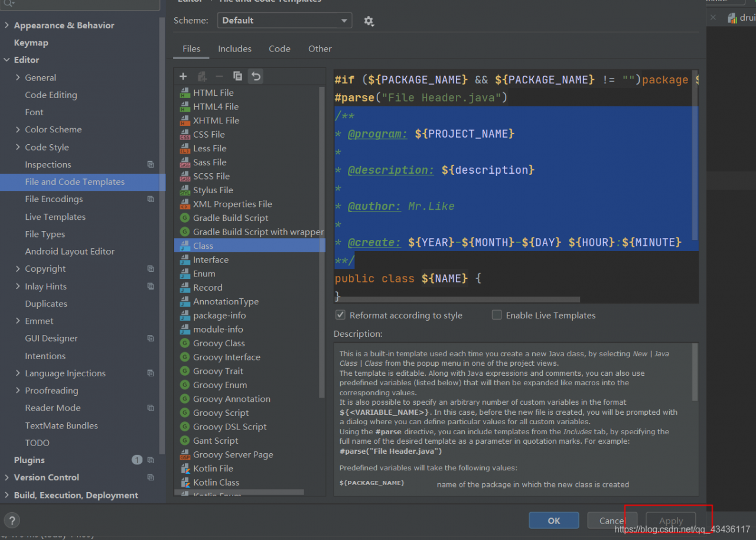Click the help question mark button
The width and height of the screenshot is (756, 540).
12,521
